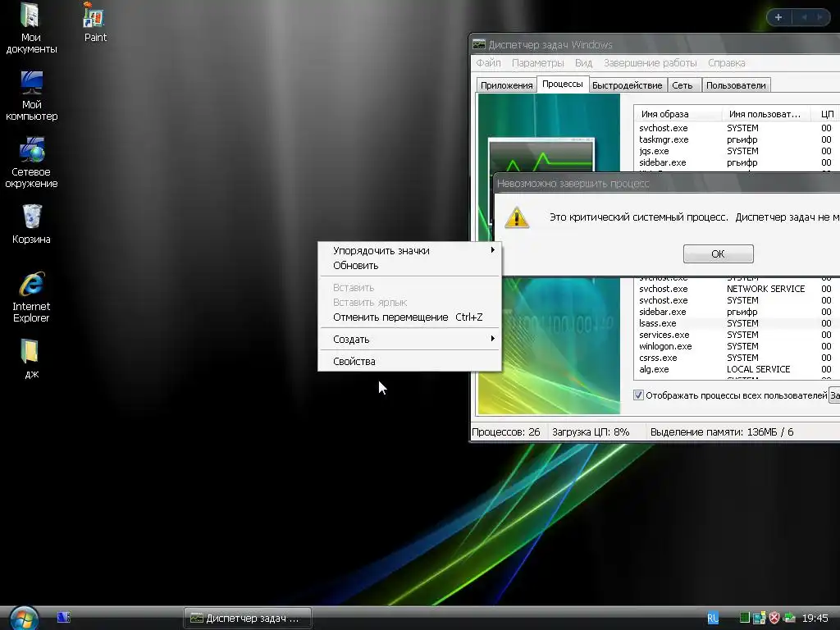The width and height of the screenshot is (840, 630).
Task: Select the Сетевое окружение desktop icon
Action: coord(31,163)
